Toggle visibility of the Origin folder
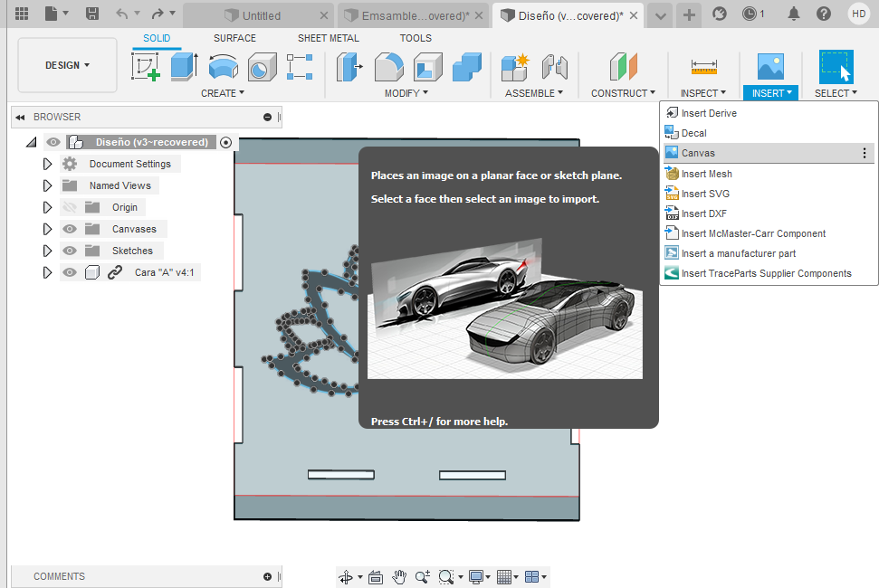The image size is (879, 588). coord(70,207)
